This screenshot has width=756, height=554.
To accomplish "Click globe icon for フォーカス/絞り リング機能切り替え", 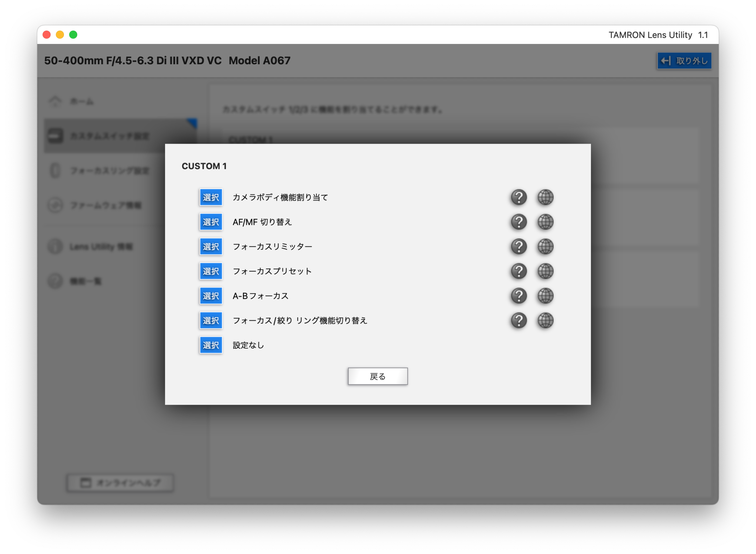I will pyautogui.click(x=545, y=321).
